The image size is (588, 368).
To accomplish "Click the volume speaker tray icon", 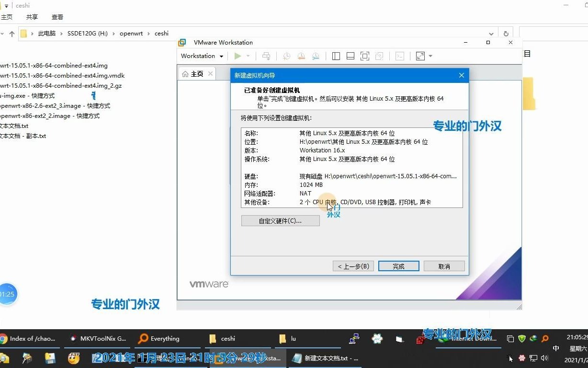I will coord(544,358).
